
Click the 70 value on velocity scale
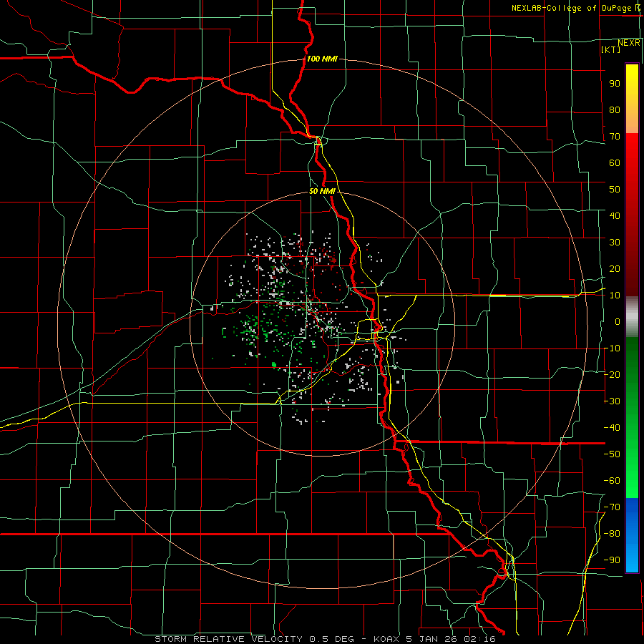pos(615,137)
